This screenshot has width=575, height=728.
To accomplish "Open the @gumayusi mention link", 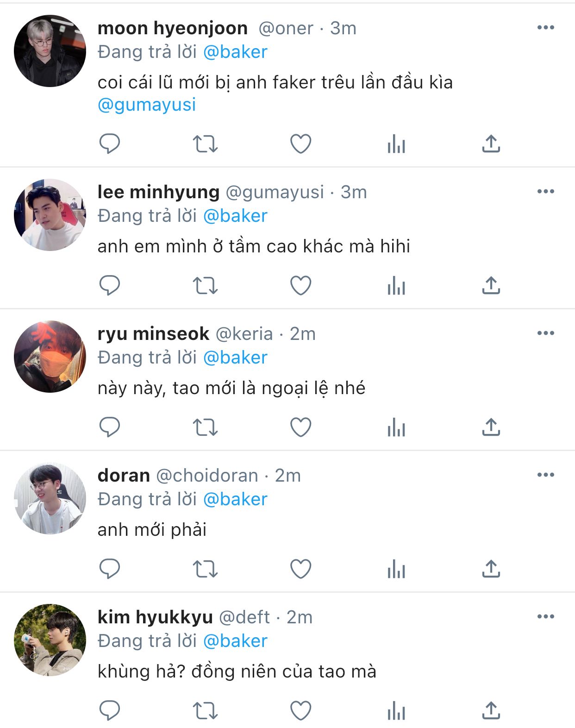I will click(x=147, y=105).
